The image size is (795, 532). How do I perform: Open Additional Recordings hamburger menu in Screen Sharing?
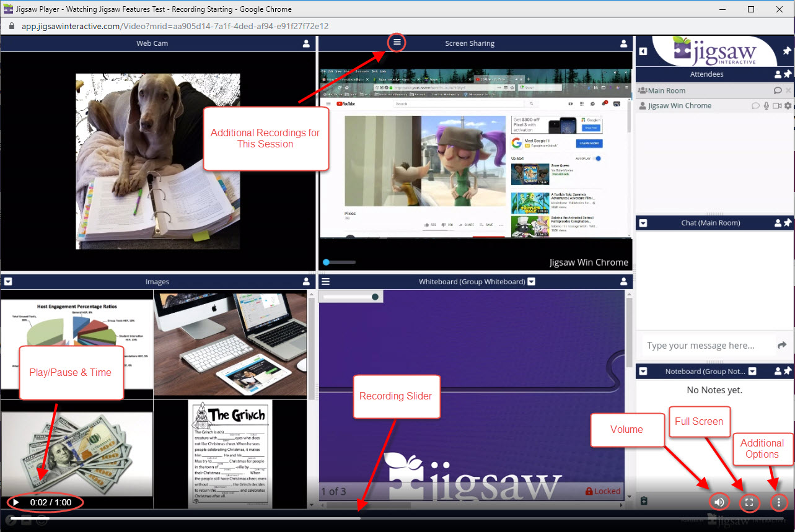(x=397, y=43)
